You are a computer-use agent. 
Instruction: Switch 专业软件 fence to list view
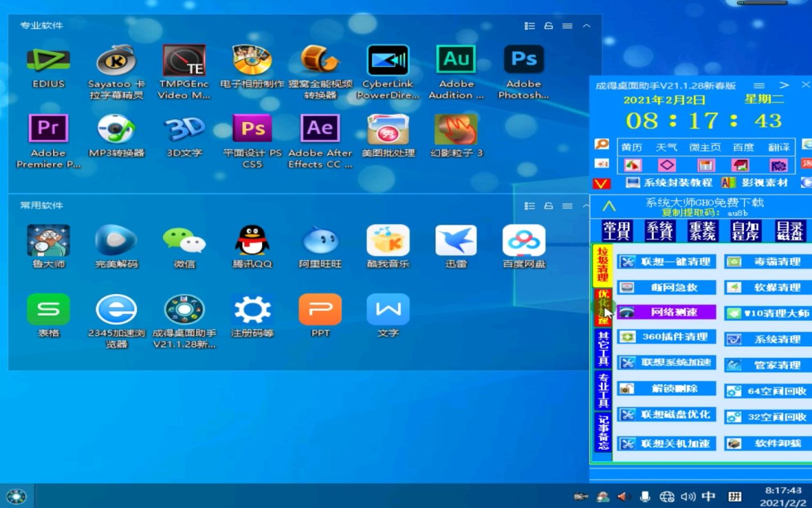[529, 26]
